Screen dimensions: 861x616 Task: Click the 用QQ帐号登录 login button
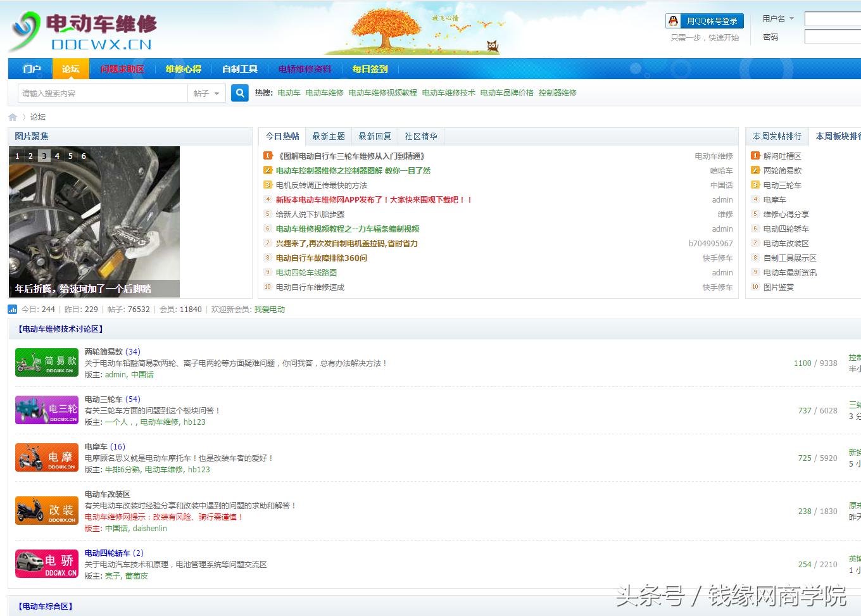(703, 20)
